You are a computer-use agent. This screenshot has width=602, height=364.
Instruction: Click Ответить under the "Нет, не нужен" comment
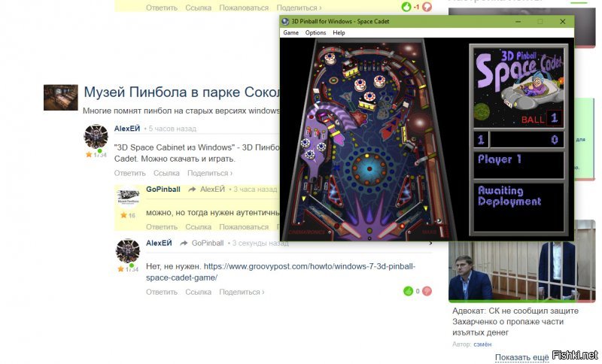[x=162, y=292]
